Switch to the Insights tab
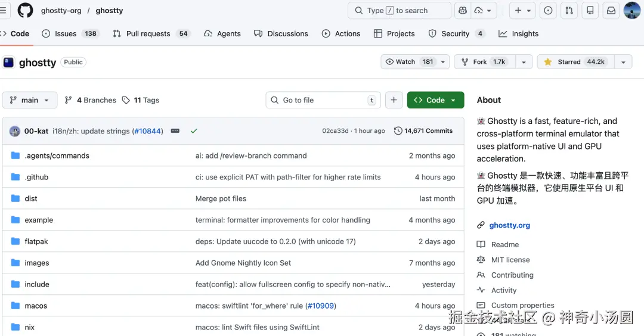Viewport: 644px width, 336px height. (x=518, y=33)
